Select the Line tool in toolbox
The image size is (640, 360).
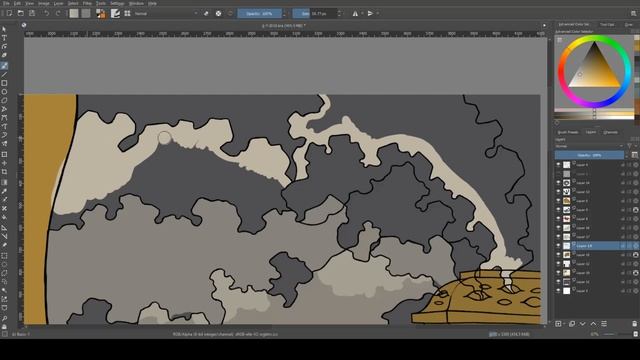pyautogui.click(x=4, y=74)
